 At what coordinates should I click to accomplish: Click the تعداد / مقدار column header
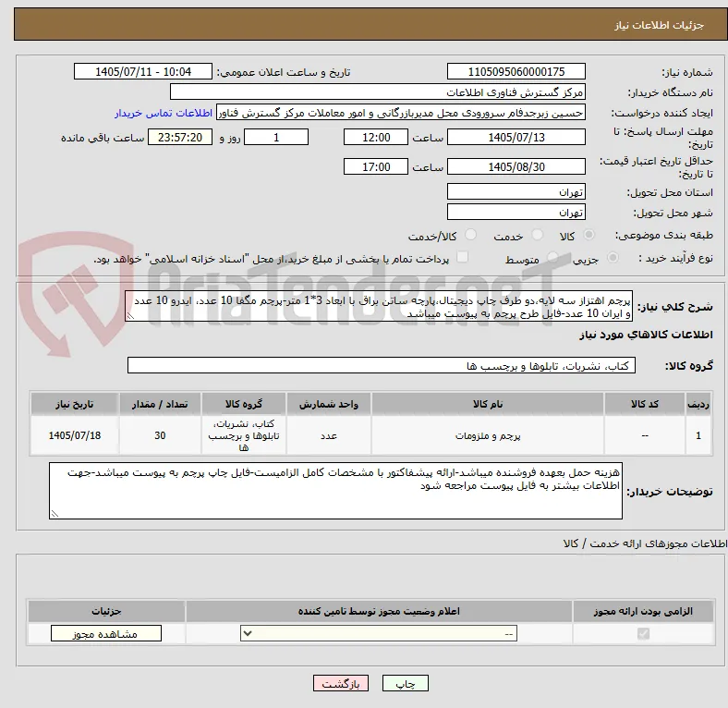tap(160, 404)
